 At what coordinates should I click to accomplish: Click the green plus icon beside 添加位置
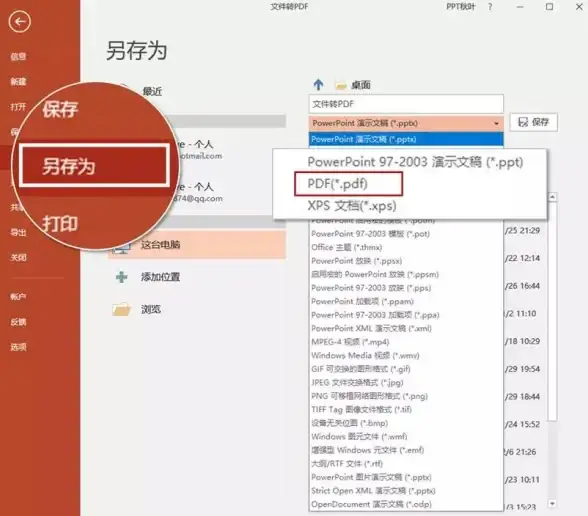click(122, 277)
